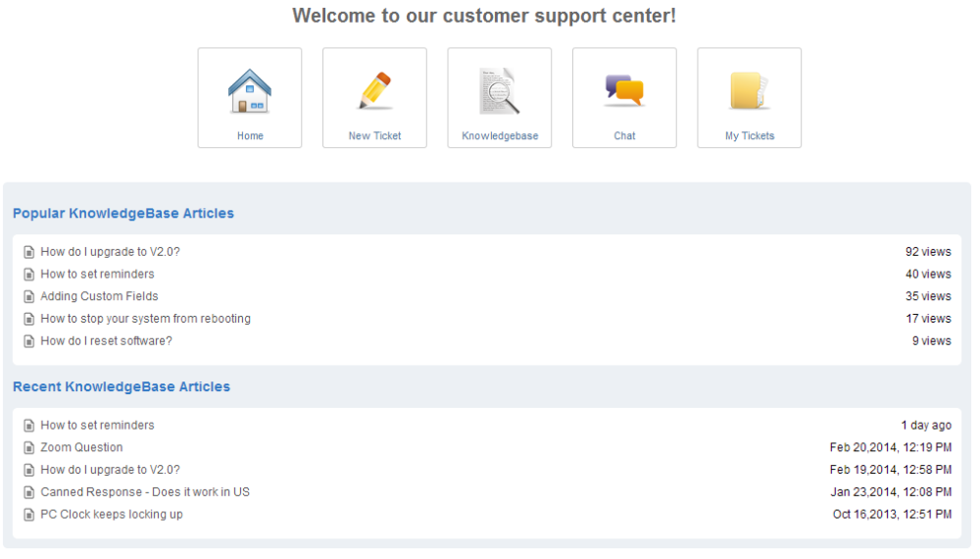Open the Adding Custom Fields article
This screenshot has height=559, width=980.
[99, 296]
